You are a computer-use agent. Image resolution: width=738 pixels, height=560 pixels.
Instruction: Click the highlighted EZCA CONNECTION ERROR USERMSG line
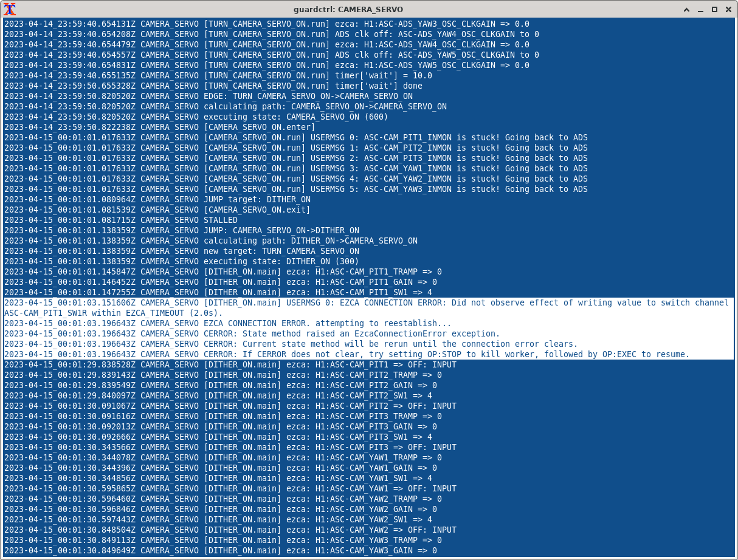pos(365,302)
